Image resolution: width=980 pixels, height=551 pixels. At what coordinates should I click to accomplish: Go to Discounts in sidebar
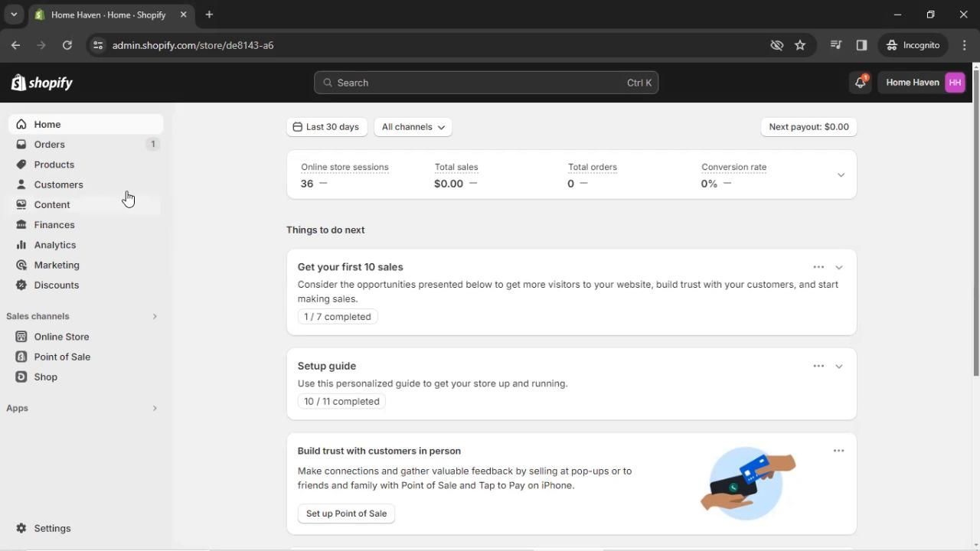point(56,285)
